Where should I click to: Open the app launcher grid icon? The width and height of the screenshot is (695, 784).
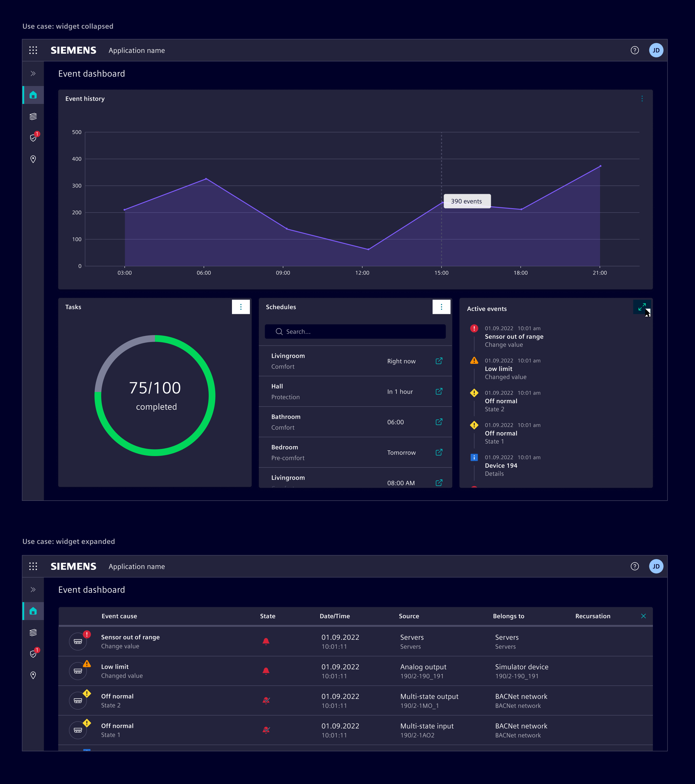pos(33,50)
